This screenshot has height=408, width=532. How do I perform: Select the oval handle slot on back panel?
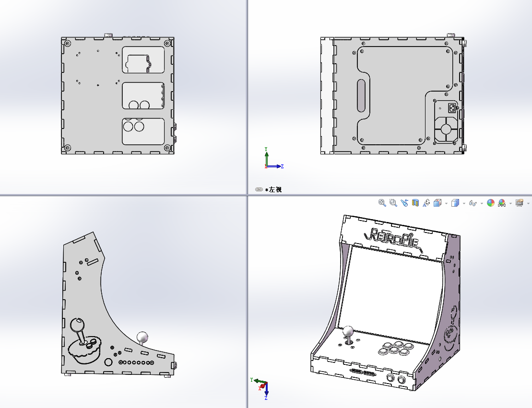coord(361,96)
